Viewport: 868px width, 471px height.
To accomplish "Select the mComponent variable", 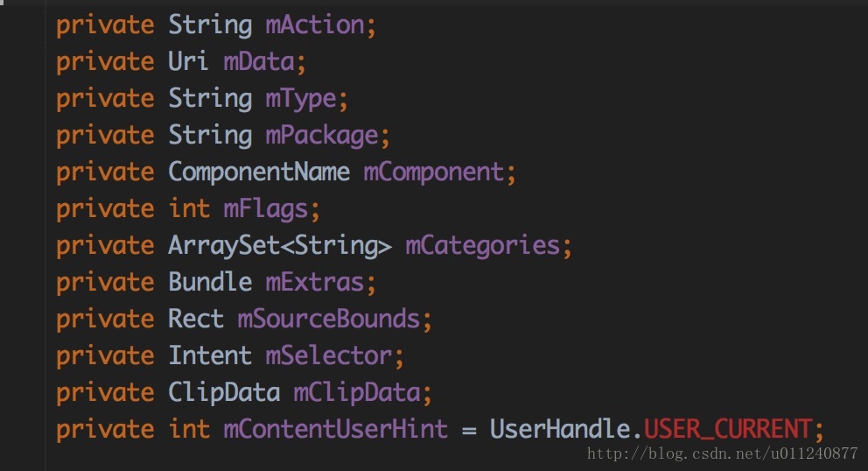I will coord(433,172).
